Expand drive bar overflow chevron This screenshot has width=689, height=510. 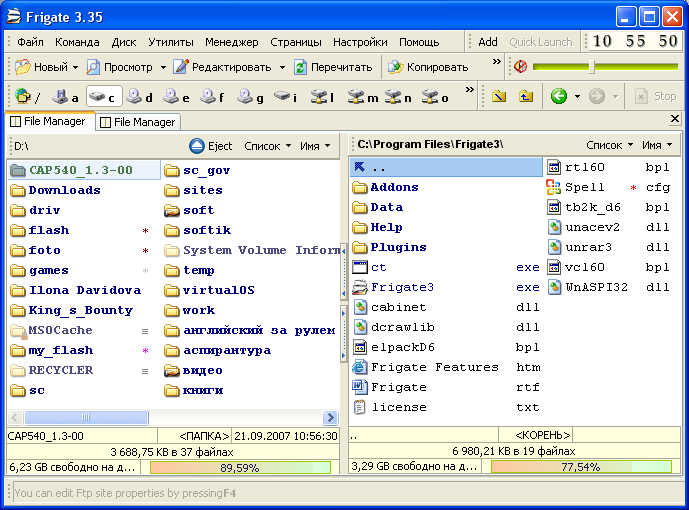point(470,90)
